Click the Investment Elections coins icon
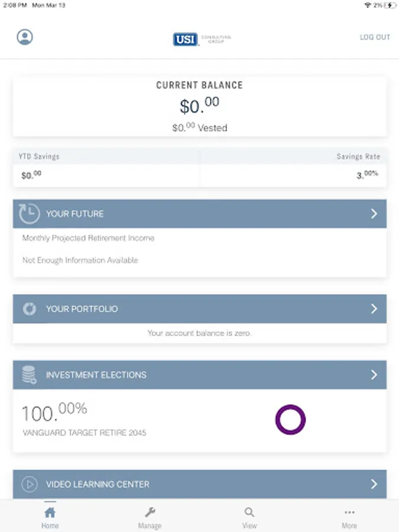 coord(29,375)
